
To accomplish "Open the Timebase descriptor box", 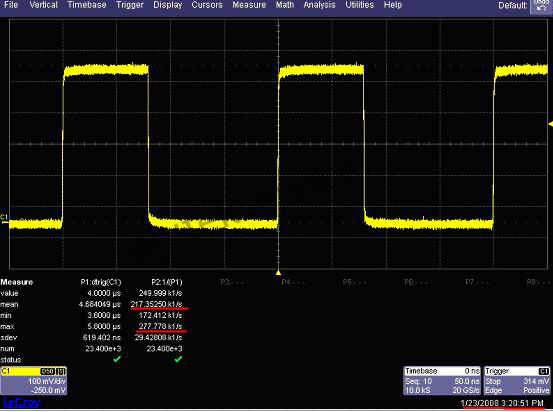I will coord(442,381).
